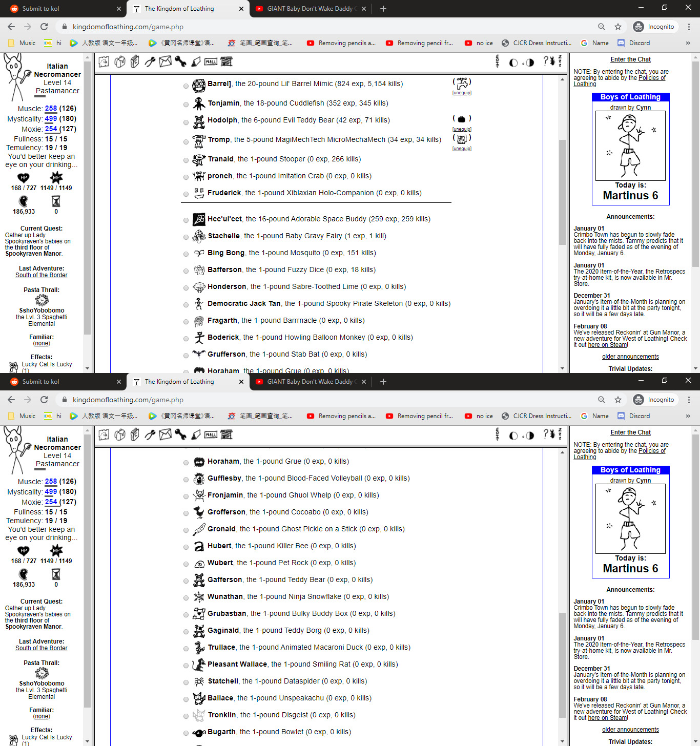The width and height of the screenshot is (700, 746).
Task: Select the radio button for Hodolph
Action: 186,122
